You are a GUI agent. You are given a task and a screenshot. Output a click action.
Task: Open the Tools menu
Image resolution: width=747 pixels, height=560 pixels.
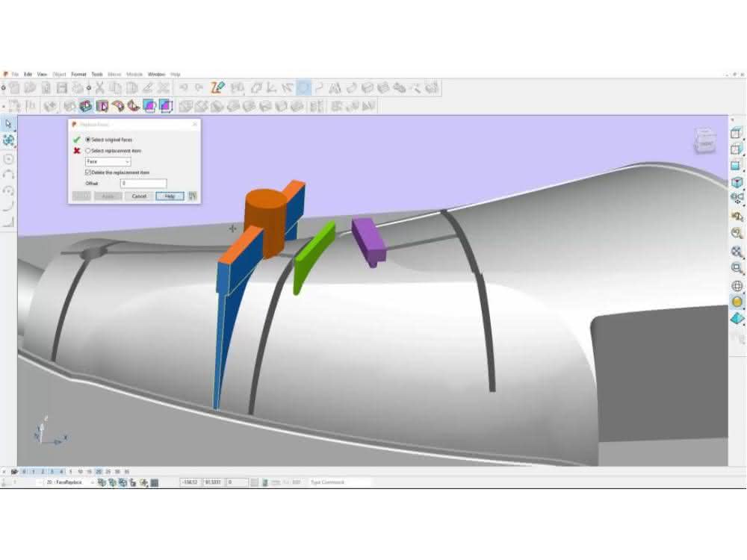(97, 74)
